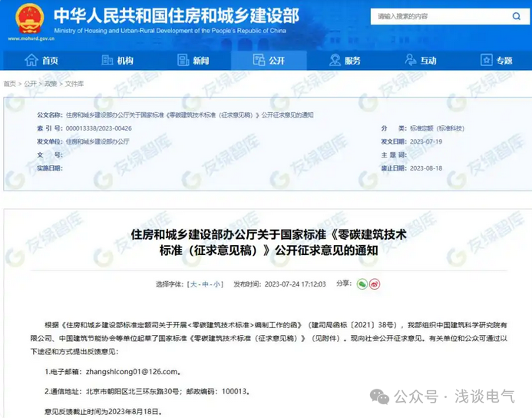Click the article headline about 零碳建筑技术标准
The image size is (532, 418).
(x=269, y=242)
